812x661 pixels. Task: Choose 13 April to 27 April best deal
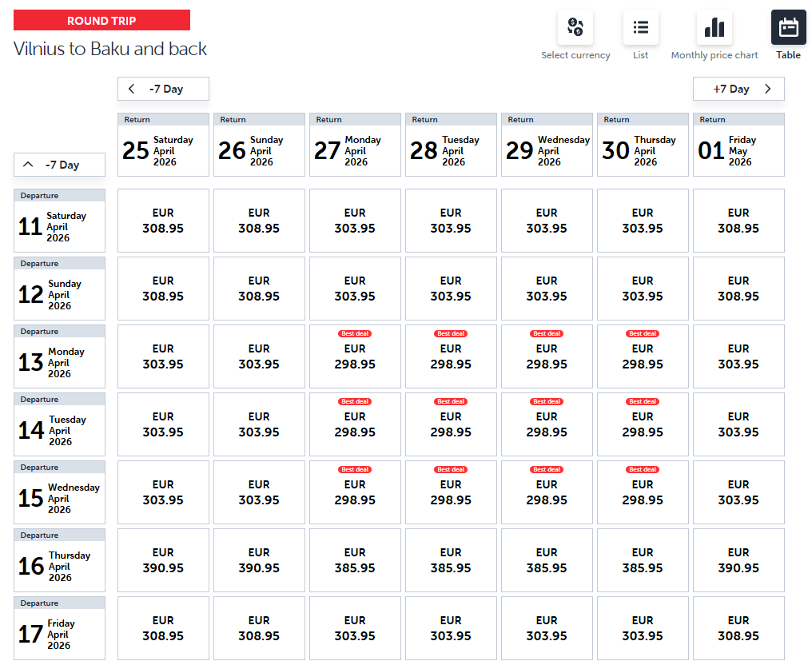pos(355,356)
